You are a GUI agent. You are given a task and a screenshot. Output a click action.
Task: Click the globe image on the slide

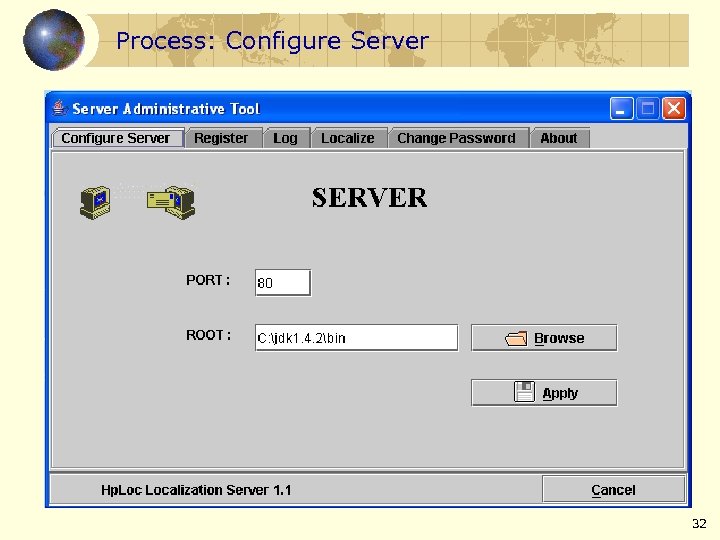coord(54,40)
